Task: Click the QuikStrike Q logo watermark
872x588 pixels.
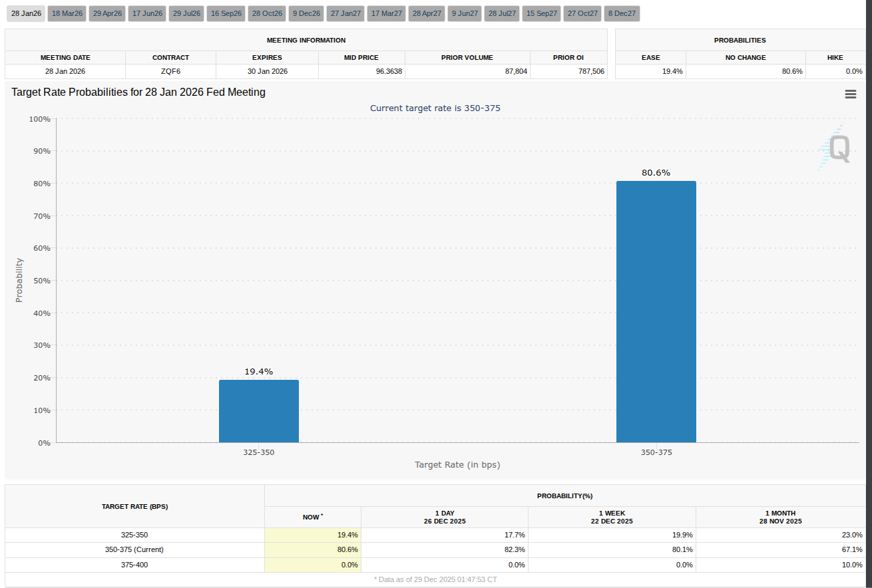Action: click(836, 148)
